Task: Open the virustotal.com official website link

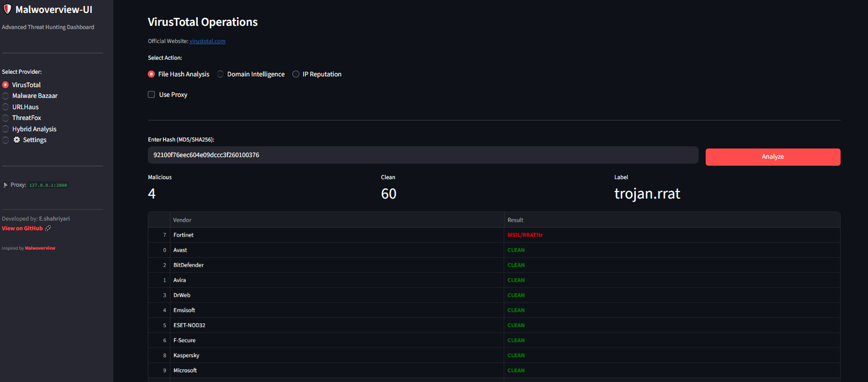Action: 207,41
